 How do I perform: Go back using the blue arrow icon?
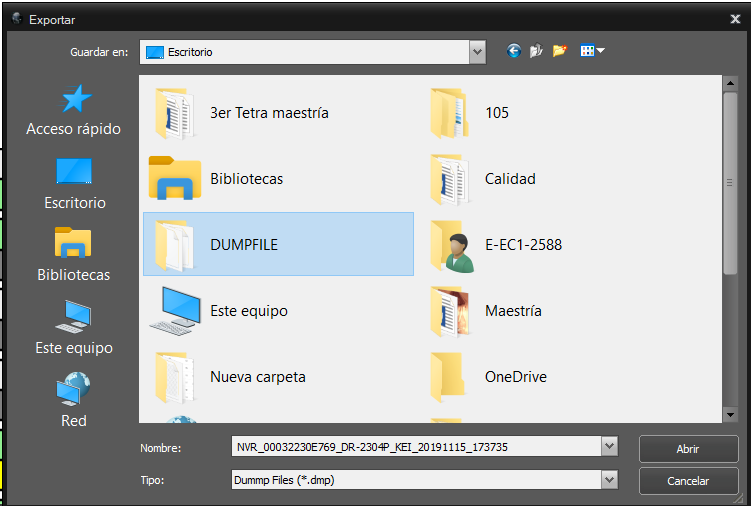point(514,51)
